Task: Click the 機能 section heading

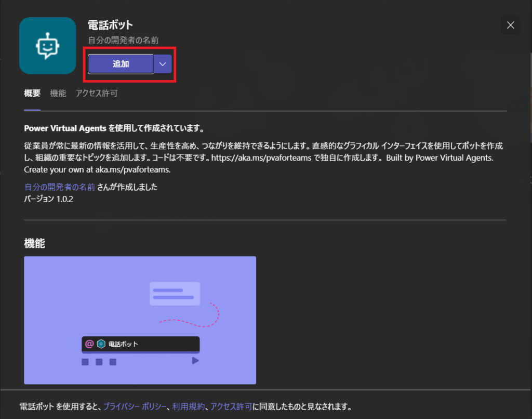Action: pos(35,243)
